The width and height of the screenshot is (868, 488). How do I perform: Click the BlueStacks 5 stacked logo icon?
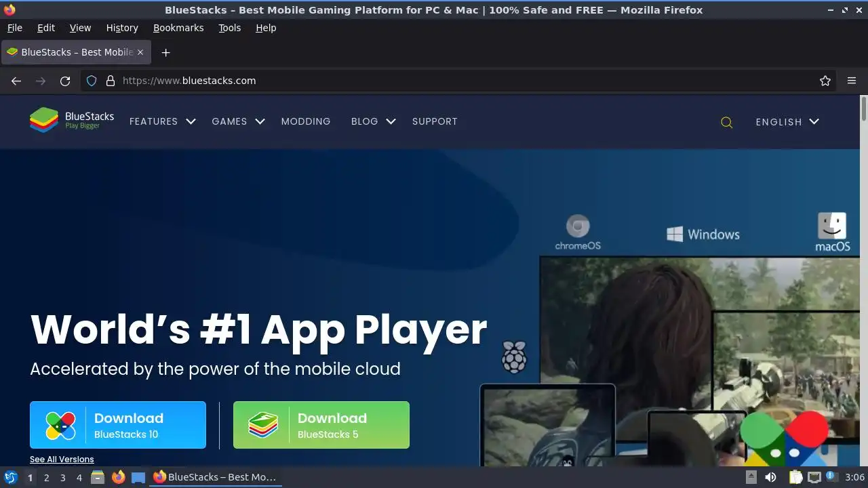pyautogui.click(x=263, y=425)
